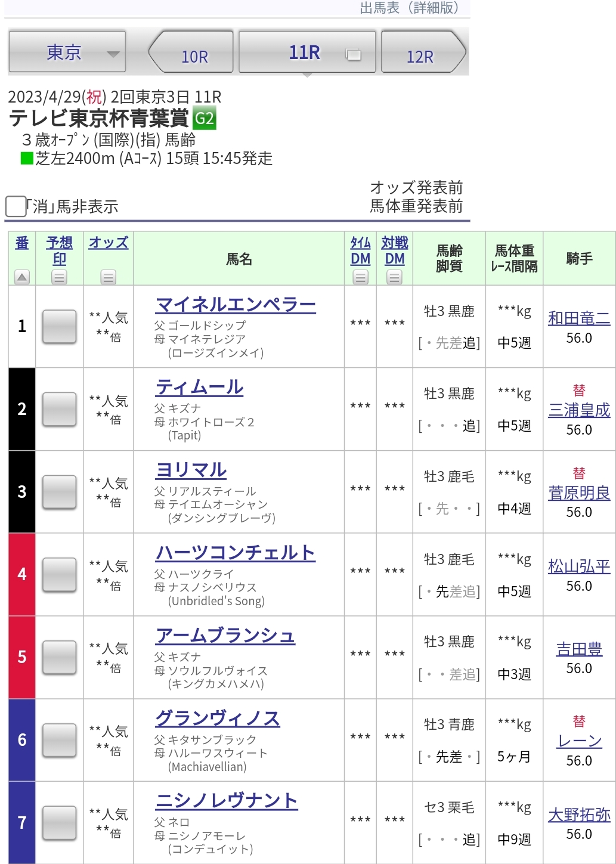Open window icon inside 11R tab
The width and height of the screenshot is (616, 864).
click(354, 55)
